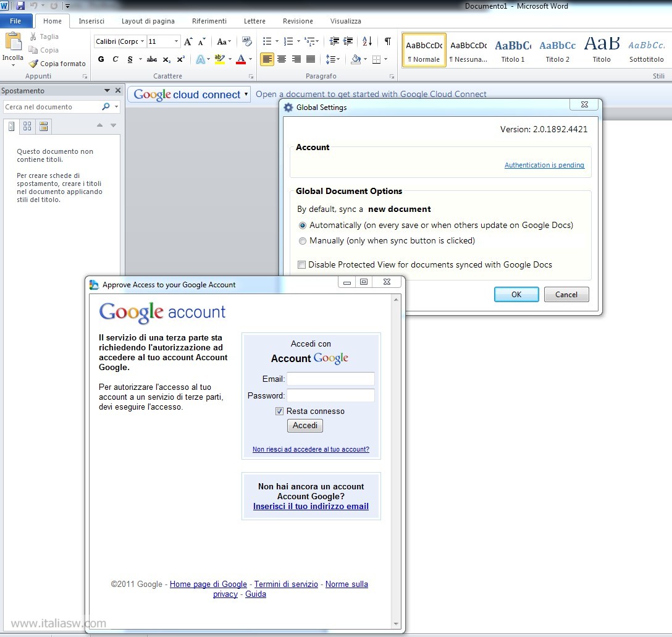
Task: Toggle italic with the C button
Action: pos(115,59)
